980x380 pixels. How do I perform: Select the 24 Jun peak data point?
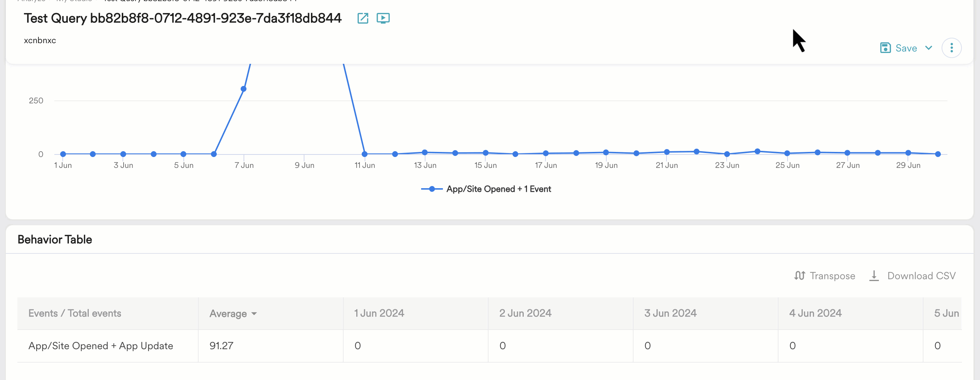[757, 152]
